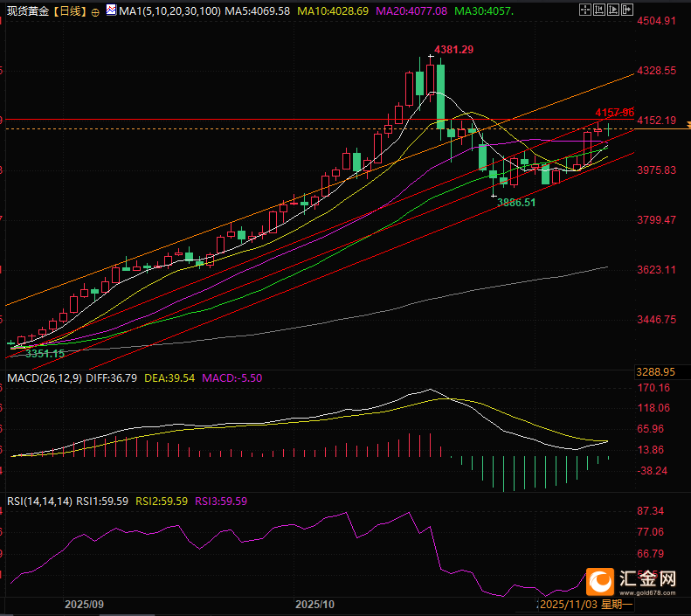The height and width of the screenshot is (616, 691).
Task: Click the 3886.51 low price label
Action: pyautogui.click(x=516, y=203)
